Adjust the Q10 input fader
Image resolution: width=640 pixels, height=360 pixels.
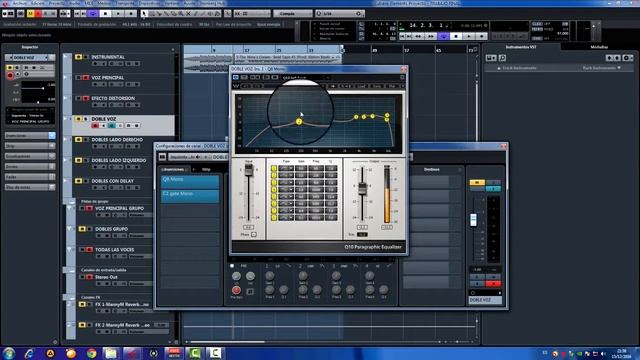click(249, 169)
